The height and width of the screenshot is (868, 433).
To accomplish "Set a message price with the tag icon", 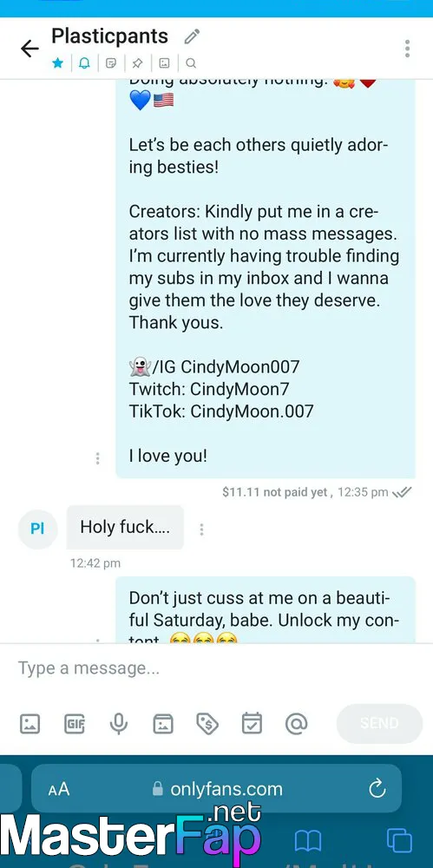I will tap(207, 724).
